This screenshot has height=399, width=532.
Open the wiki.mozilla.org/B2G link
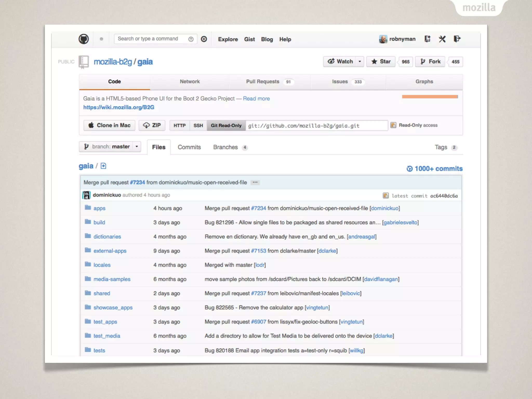coord(119,107)
